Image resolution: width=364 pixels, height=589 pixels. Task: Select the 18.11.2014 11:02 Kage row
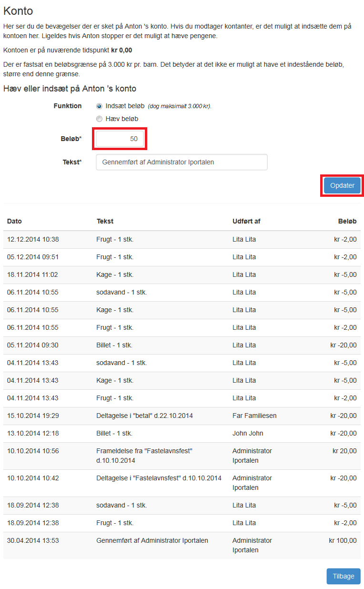click(x=182, y=274)
